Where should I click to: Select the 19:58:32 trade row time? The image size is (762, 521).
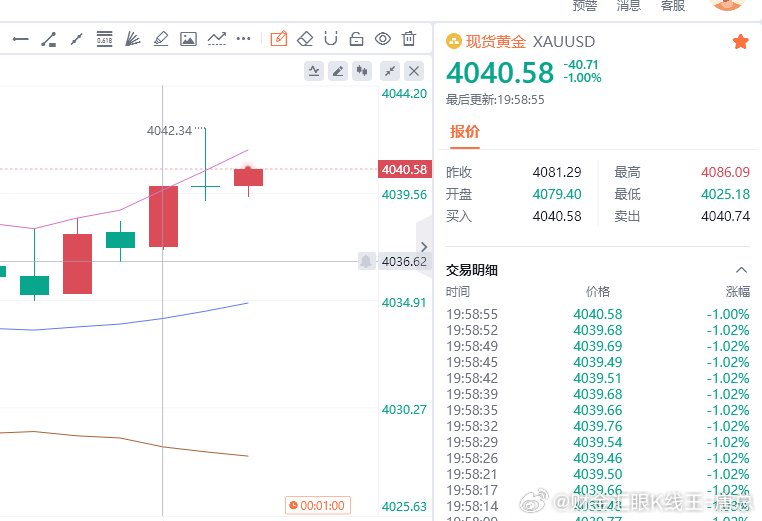[472, 426]
